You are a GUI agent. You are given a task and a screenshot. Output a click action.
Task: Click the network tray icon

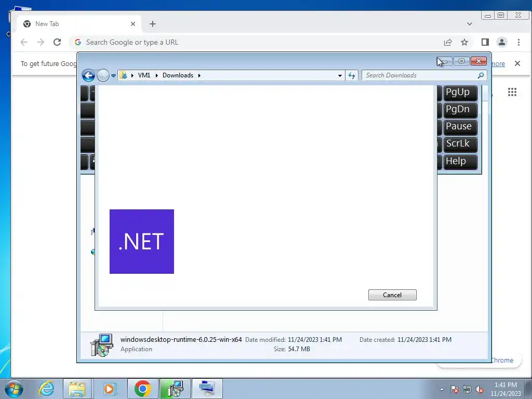point(467,389)
